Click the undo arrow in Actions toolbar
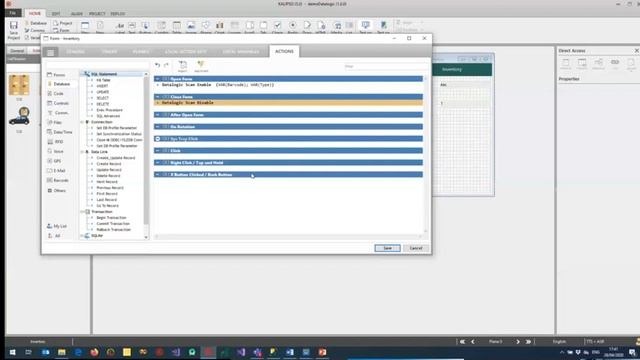 (x=158, y=65)
